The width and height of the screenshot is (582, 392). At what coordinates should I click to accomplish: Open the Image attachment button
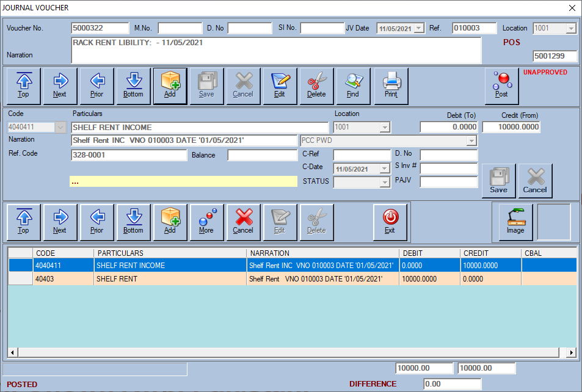point(516,222)
